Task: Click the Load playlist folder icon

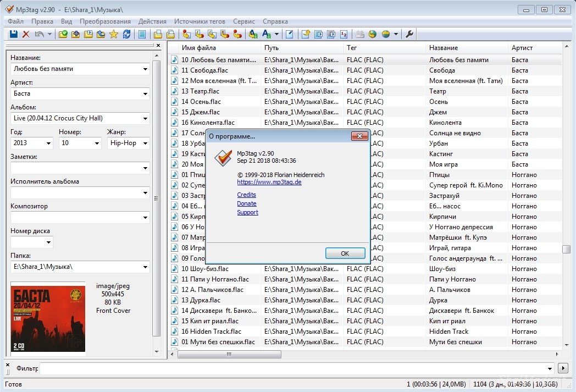Action: [x=88, y=34]
